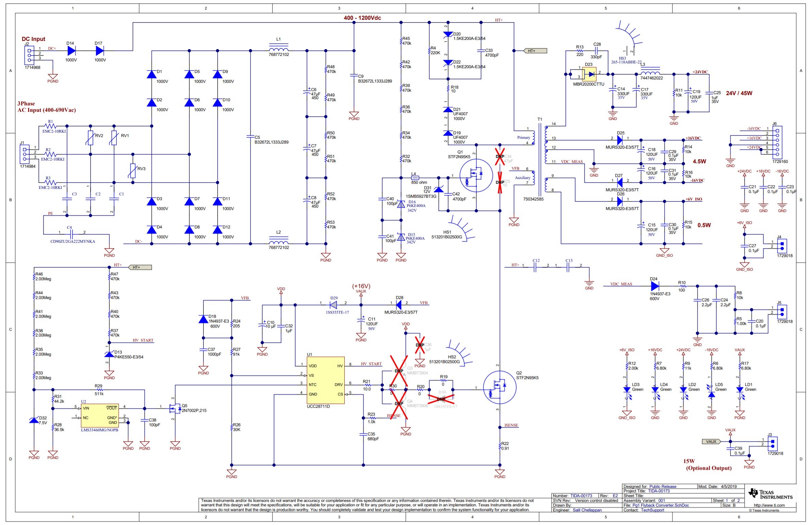Select diode D14 at DC input
This screenshot has width=812, height=525.
click(x=71, y=51)
